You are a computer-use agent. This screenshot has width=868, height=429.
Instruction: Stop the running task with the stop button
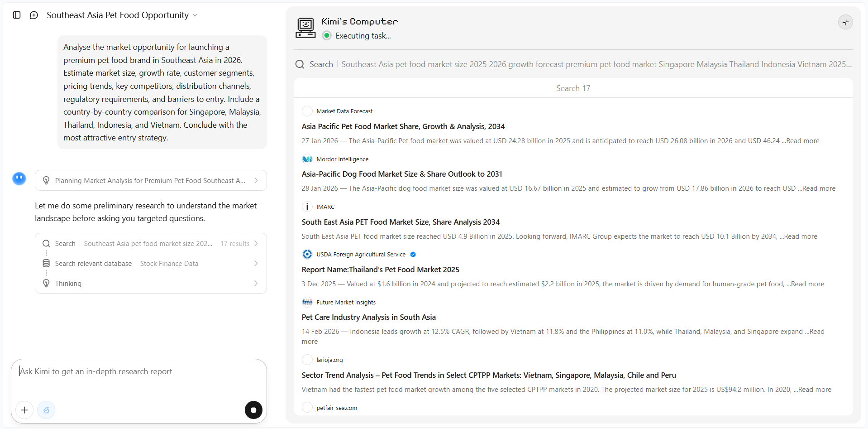[x=253, y=410]
